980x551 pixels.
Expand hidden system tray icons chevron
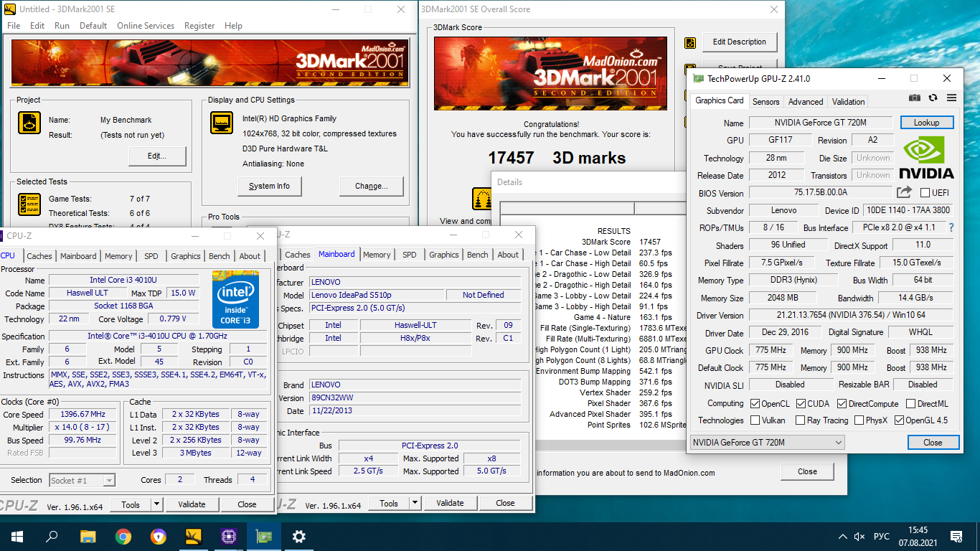pyautogui.click(x=842, y=537)
